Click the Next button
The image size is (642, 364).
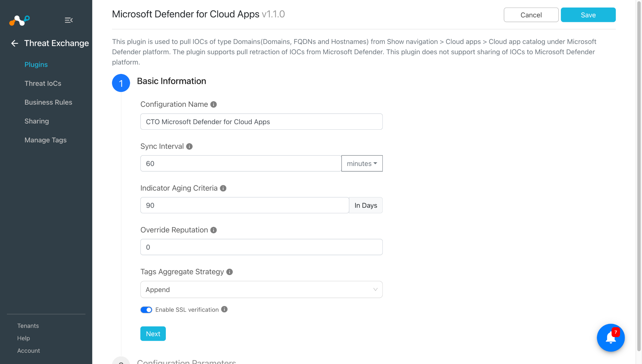coord(153,334)
